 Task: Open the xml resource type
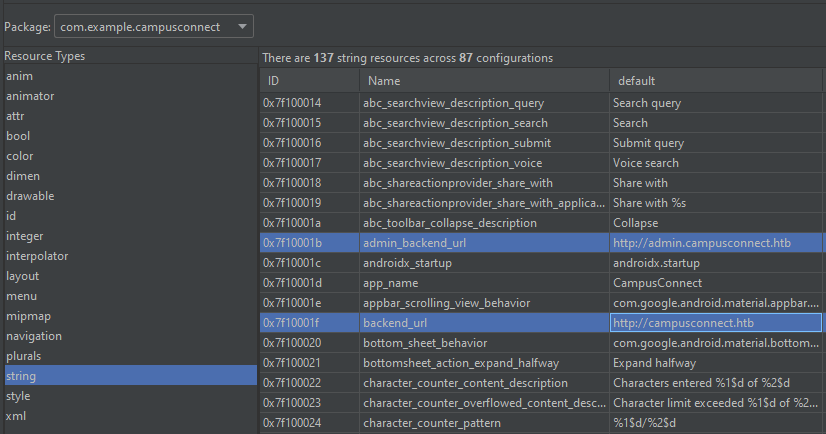tap(16, 416)
